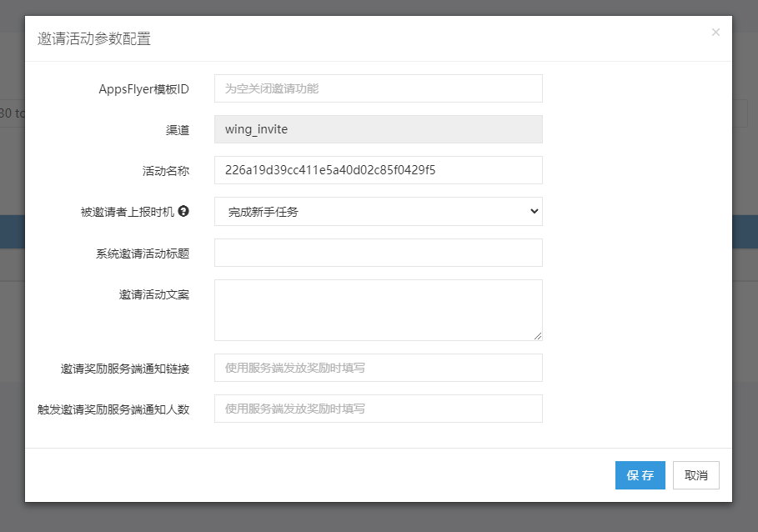Click the 被邀请者上报时机 label text
The height and width of the screenshot is (532, 758).
[127, 212]
